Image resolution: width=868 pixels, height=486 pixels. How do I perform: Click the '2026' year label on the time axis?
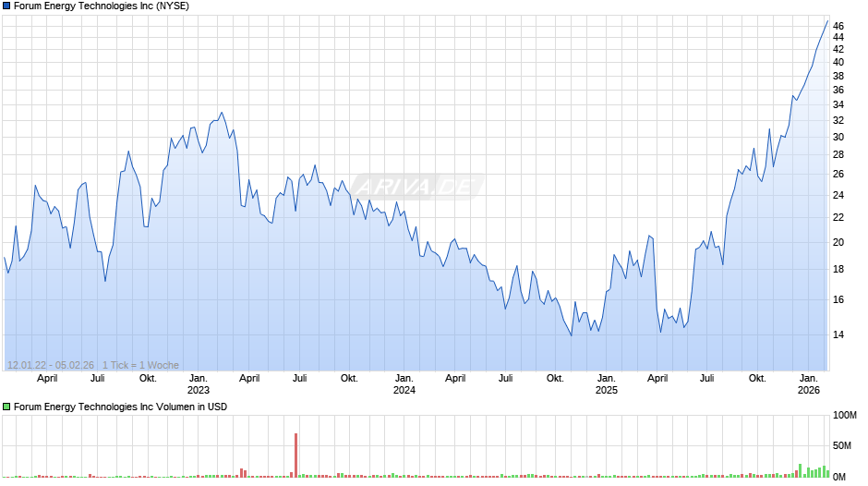pyautogui.click(x=808, y=390)
